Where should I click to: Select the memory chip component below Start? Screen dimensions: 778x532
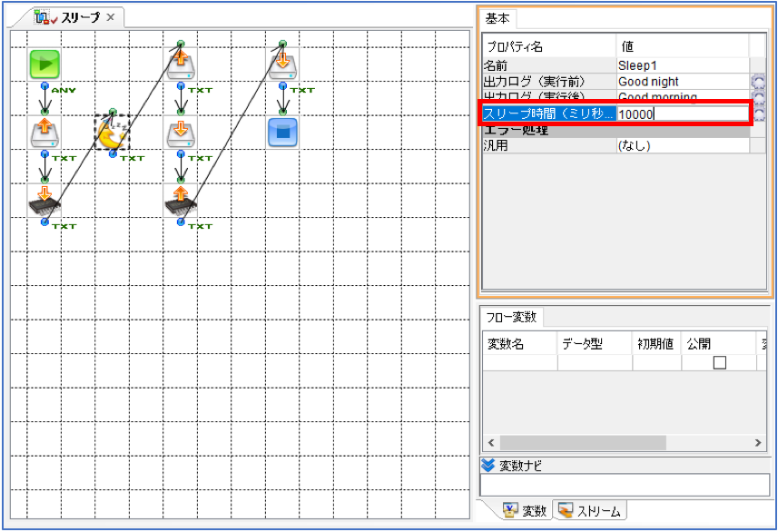(x=44, y=201)
